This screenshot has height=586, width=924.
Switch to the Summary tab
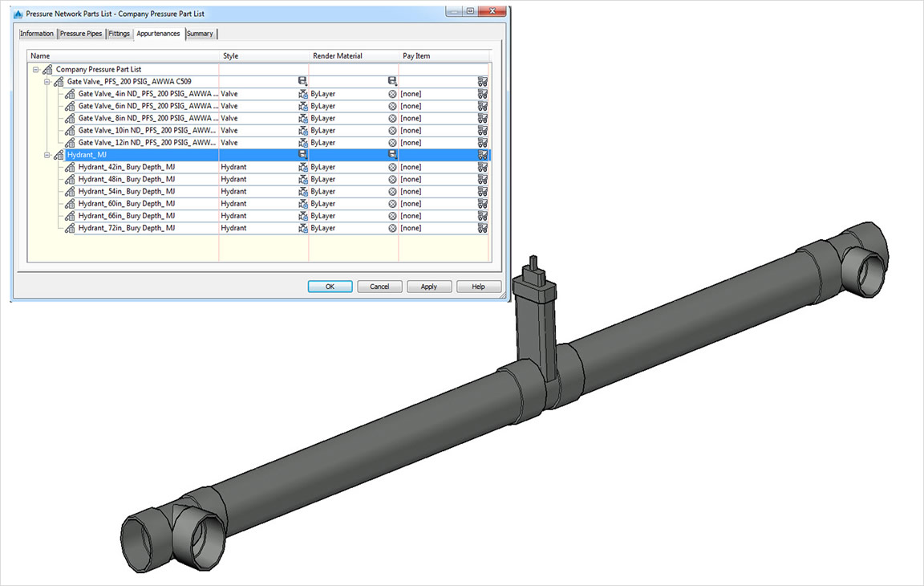200,34
